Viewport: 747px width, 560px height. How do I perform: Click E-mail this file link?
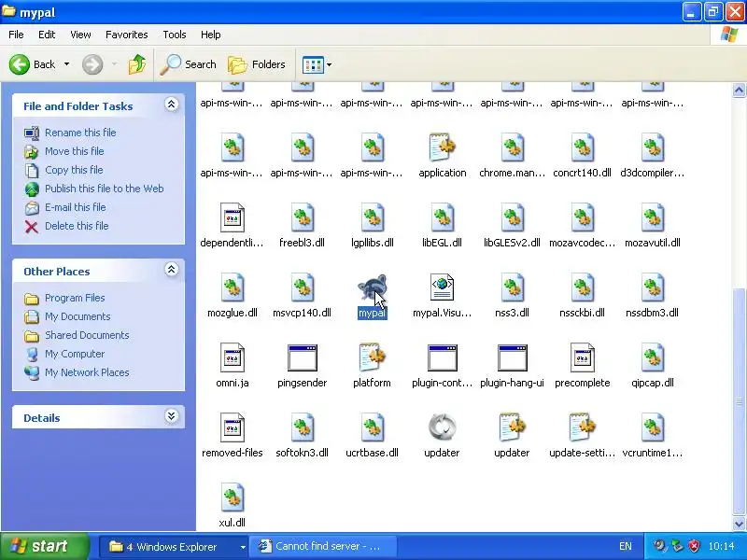pyautogui.click(x=76, y=207)
